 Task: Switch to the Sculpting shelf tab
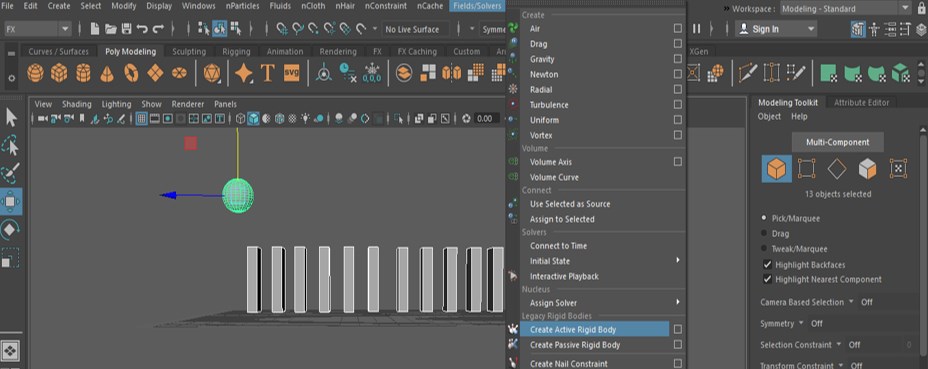tap(189, 52)
